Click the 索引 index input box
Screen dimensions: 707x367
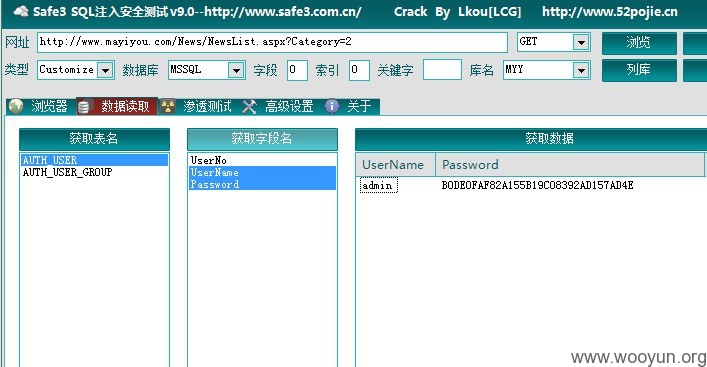click(x=359, y=70)
